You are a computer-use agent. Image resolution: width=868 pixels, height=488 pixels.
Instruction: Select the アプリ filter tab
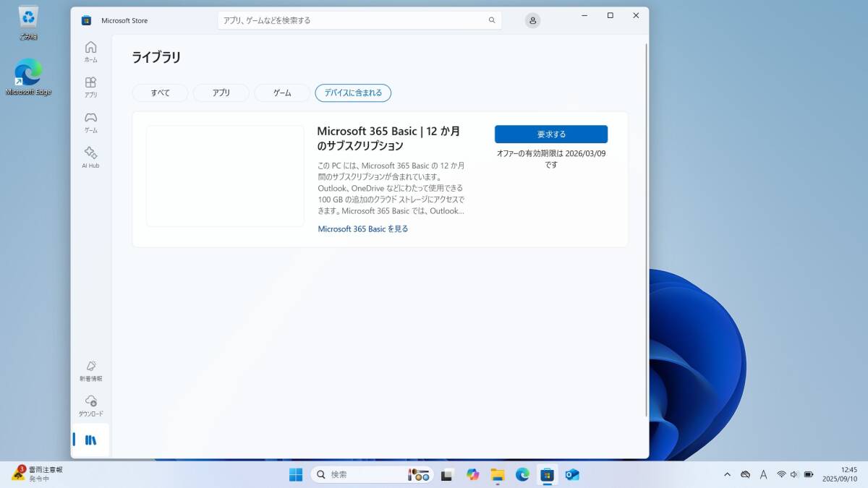[x=221, y=93]
